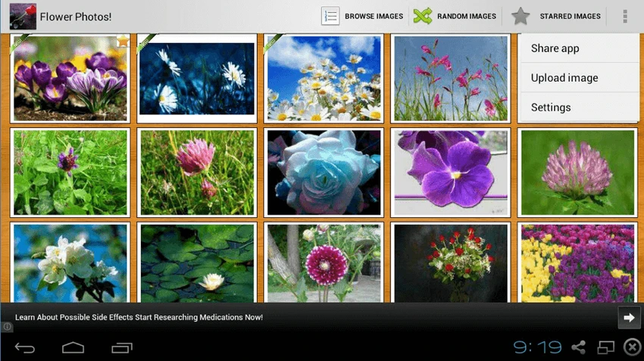Click the ad banner arrow button

tap(629, 318)
